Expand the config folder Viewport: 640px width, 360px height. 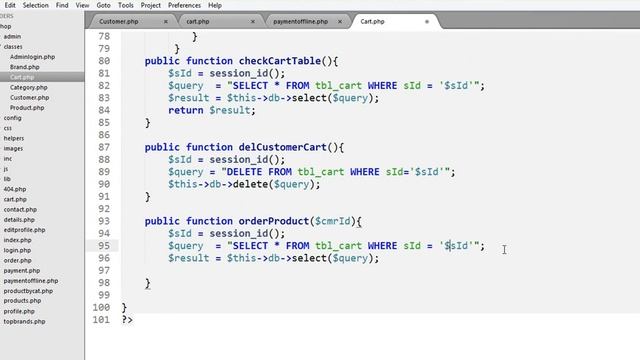[x=12, y=118]
